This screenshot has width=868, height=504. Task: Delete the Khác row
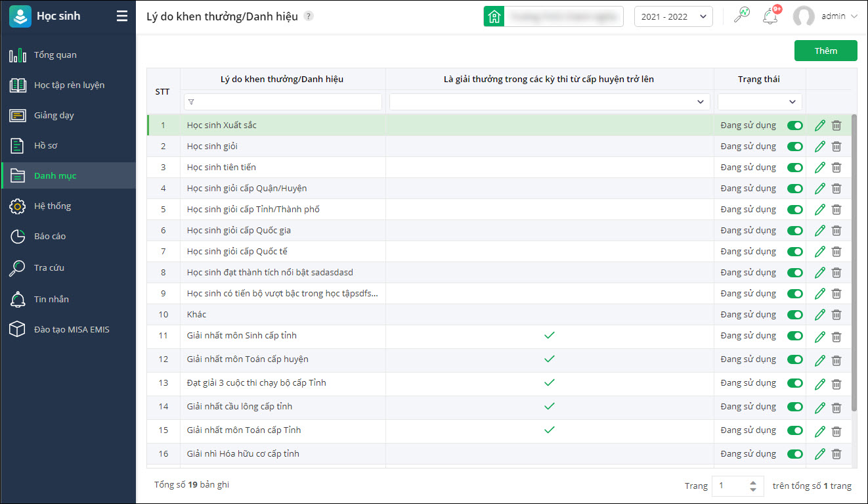click(x=836, y=315)
